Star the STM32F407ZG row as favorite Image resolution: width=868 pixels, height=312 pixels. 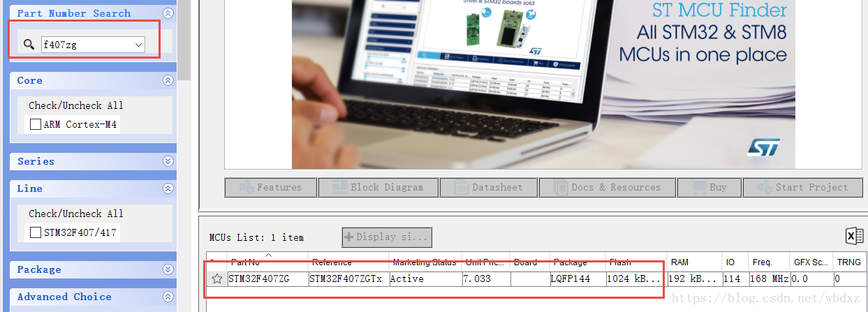click(216, 278)
